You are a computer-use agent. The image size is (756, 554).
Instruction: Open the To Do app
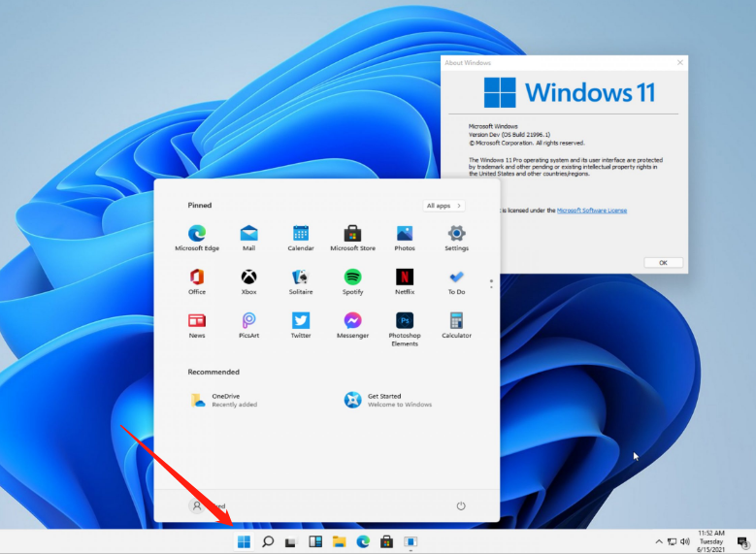(456, 281)
